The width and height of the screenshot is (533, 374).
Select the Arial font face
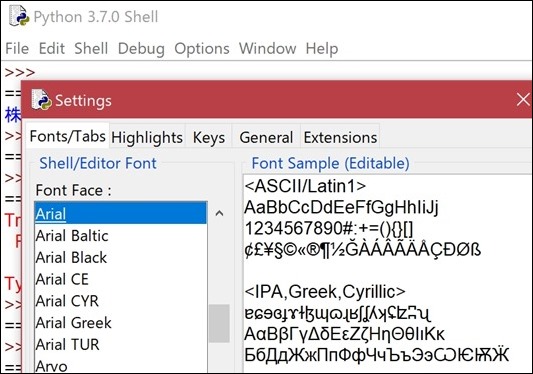click(x=120, y=214)
